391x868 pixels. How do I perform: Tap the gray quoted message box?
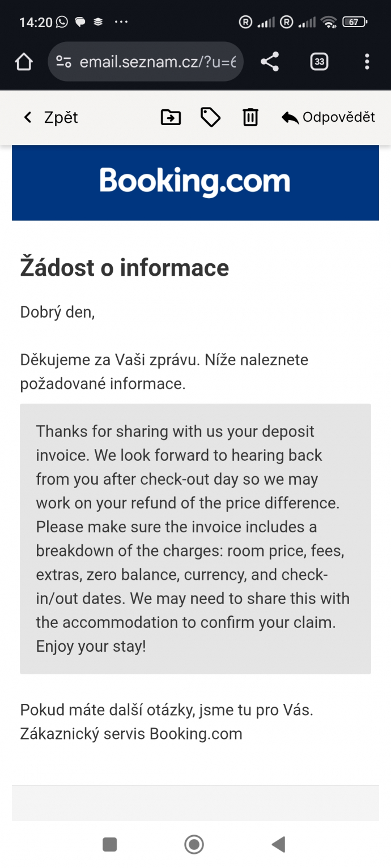tap(195, 538)
